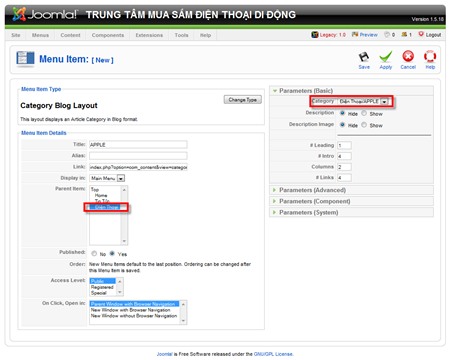Image resolution: width=450 pixels, height=360 pixels.
Task: Click the green Apply checkmark icon
Action: tap(386, 57)
